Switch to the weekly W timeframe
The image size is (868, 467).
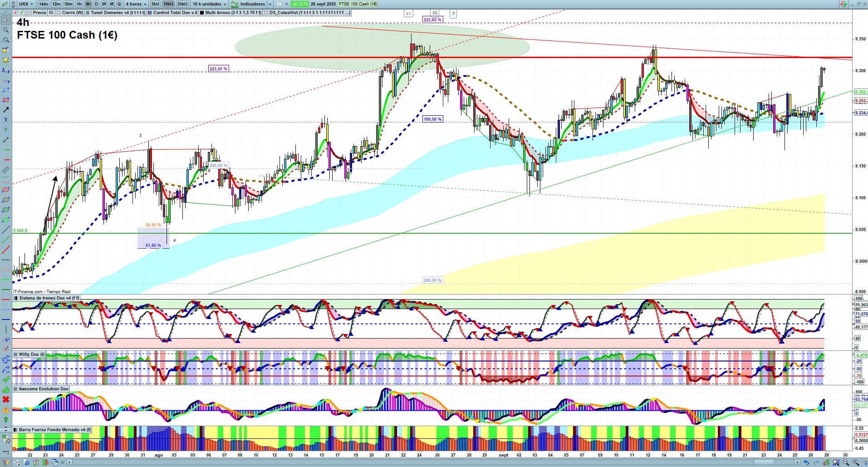pos(104,4)
